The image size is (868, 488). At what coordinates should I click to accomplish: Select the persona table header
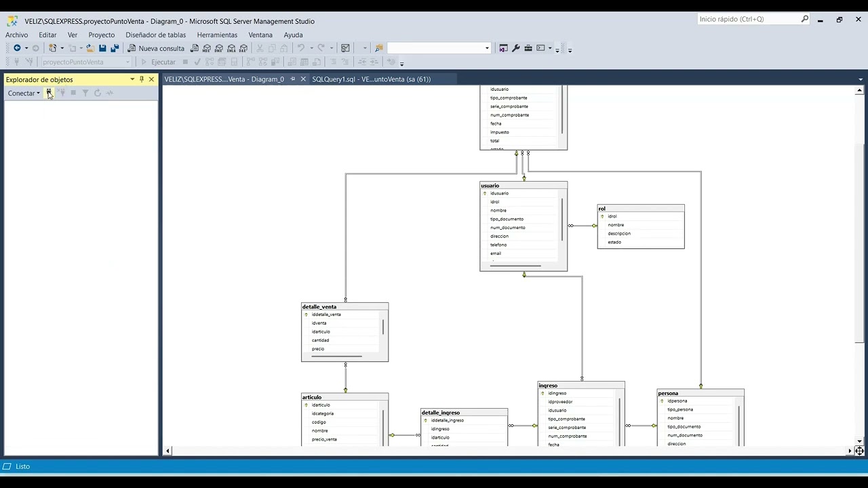tap(701, 392)
